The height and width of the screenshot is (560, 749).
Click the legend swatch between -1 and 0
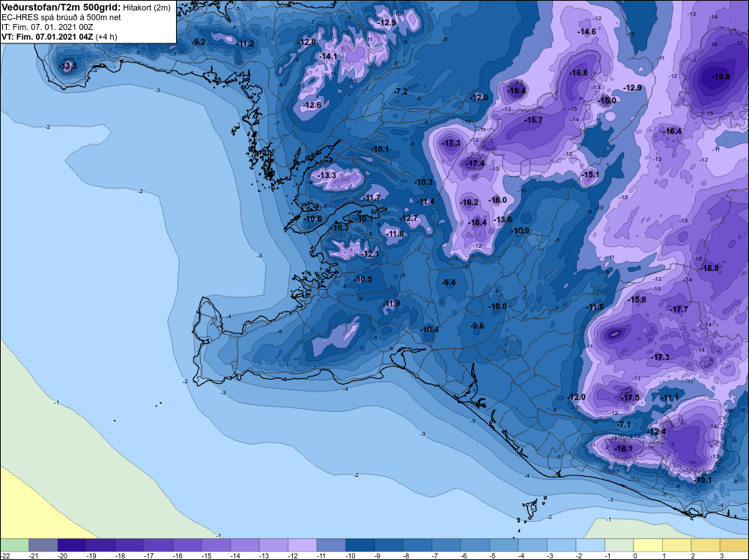619,545
